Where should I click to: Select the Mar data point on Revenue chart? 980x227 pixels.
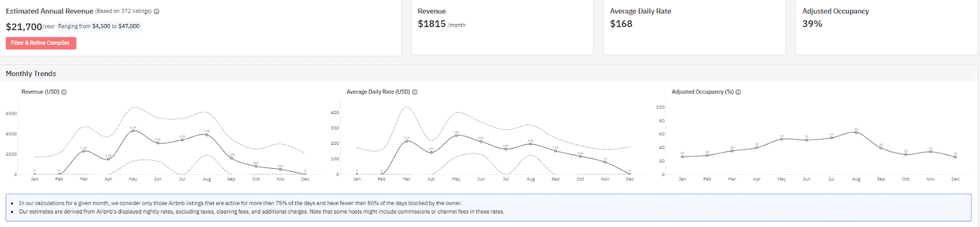point(84,151)
